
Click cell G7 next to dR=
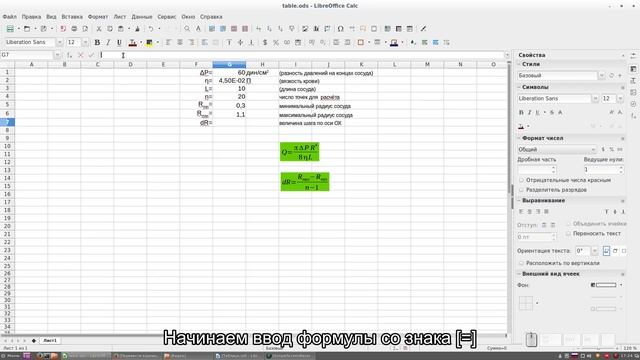[x=229, y=122]
